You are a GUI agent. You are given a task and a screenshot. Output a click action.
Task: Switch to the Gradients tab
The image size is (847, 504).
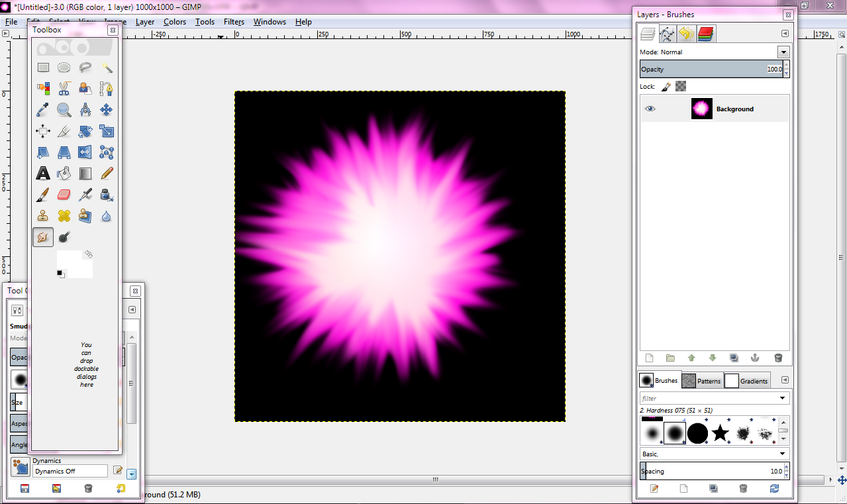[747, 381]
